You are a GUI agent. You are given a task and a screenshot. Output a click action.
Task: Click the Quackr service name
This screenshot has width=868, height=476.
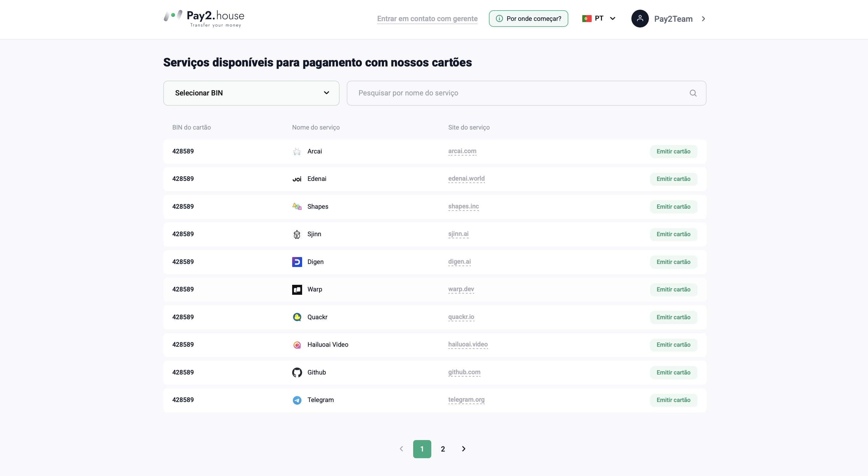(318, 317)
